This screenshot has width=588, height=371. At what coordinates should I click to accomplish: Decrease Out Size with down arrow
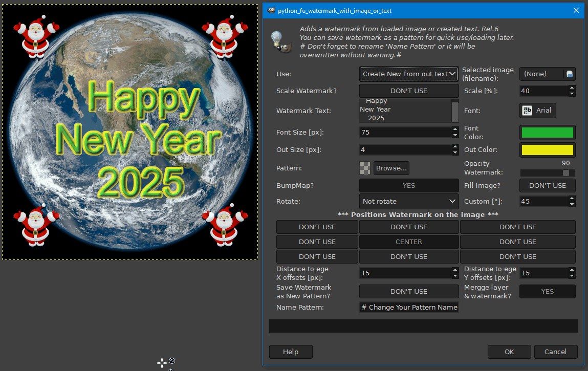455,152
